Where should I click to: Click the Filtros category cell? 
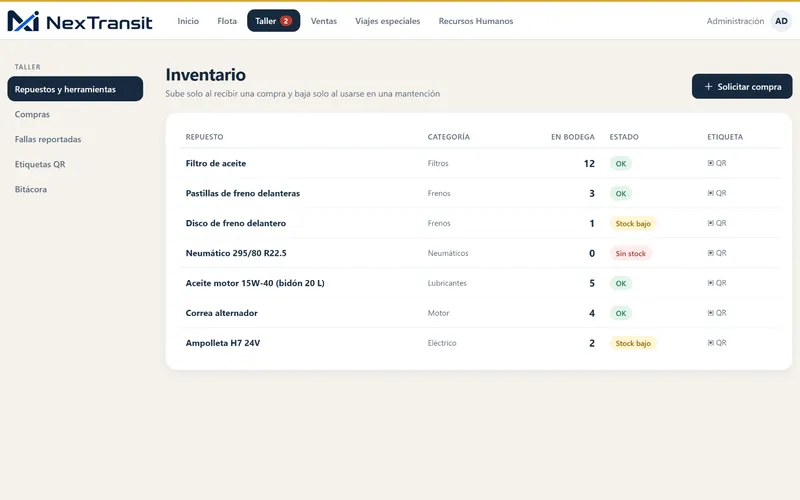pos(438,163)
